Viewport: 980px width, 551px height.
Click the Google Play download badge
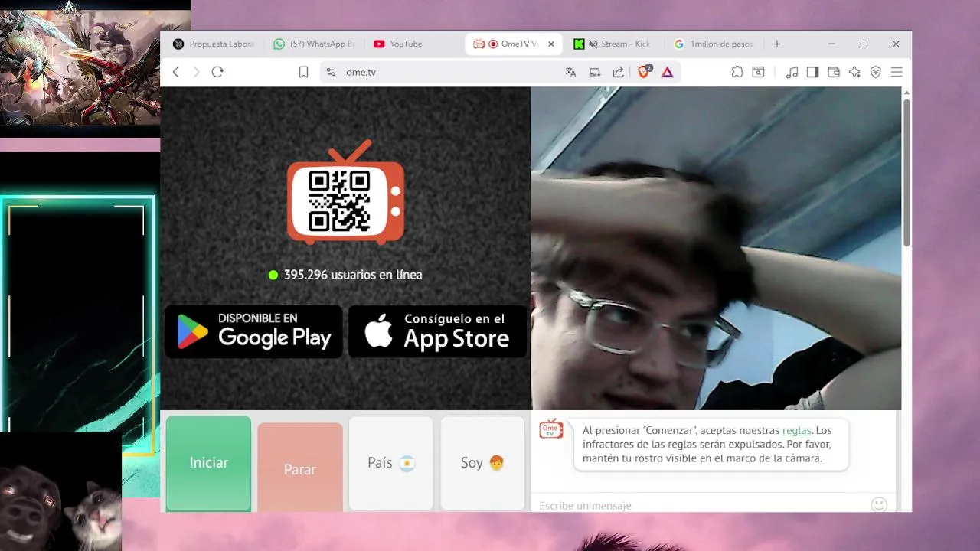pyautogui.click(x=253, y=331)
